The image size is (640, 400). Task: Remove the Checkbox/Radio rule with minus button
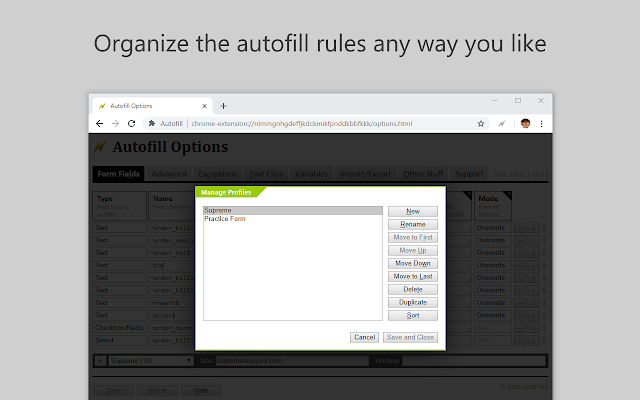pos(520,328)
